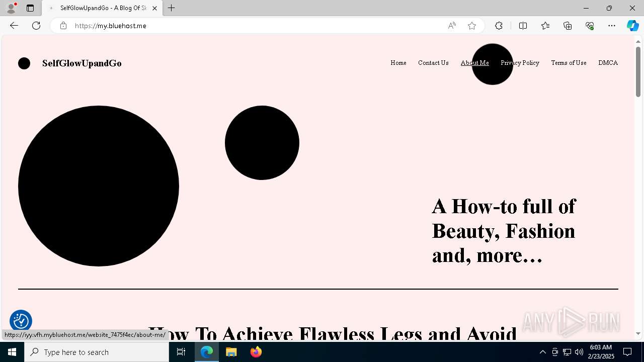Click the smaller black circle image
Screen dimensions: 644x362
(x=262, y=143)
